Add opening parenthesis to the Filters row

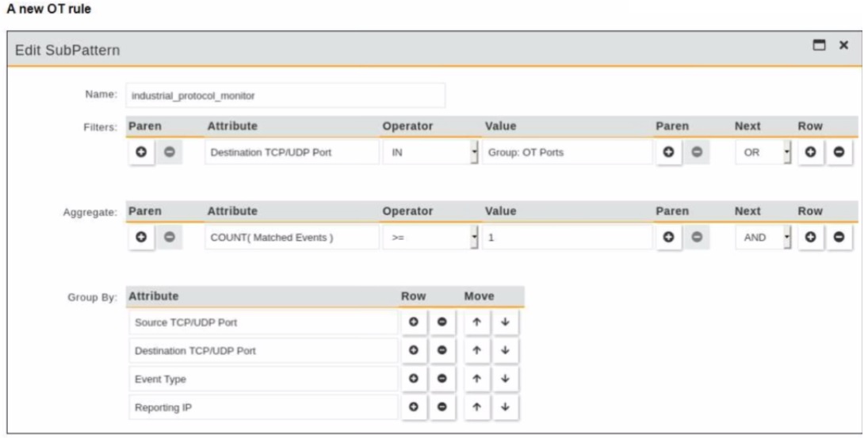(143, 153)
